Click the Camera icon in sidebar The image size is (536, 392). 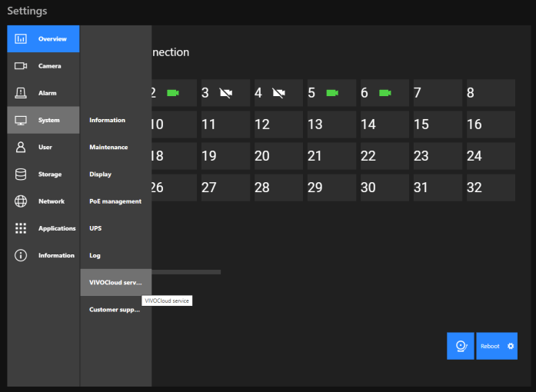tap(21, 66)
